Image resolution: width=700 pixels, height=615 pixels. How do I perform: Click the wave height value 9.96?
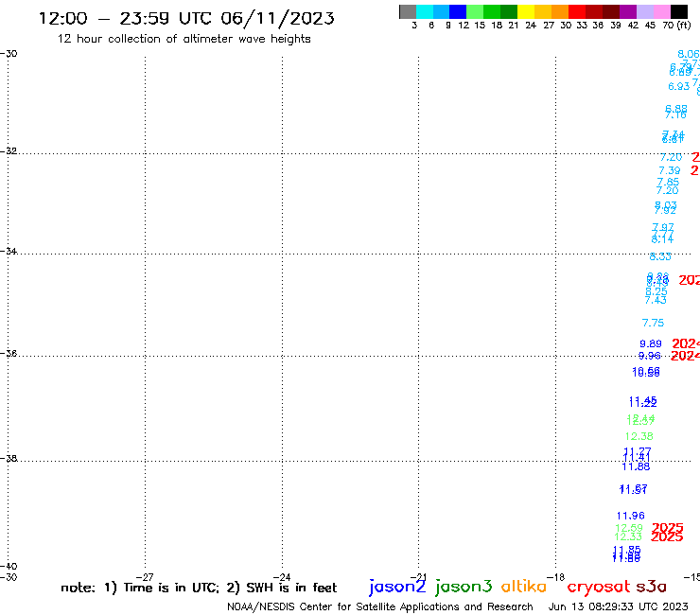coord(649,356)
